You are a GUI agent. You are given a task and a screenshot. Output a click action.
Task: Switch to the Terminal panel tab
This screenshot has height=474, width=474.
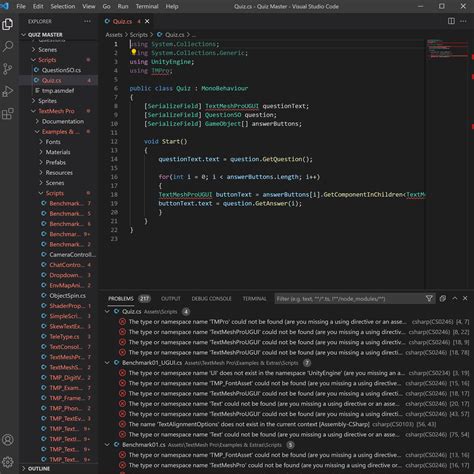point(254,299)
